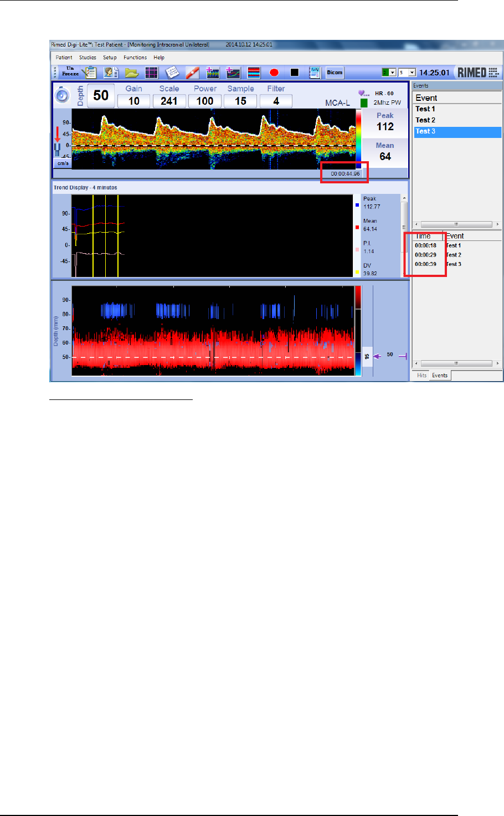Click the UnFreeze button
Screen dimensions: 504x816
pos(70,72)
